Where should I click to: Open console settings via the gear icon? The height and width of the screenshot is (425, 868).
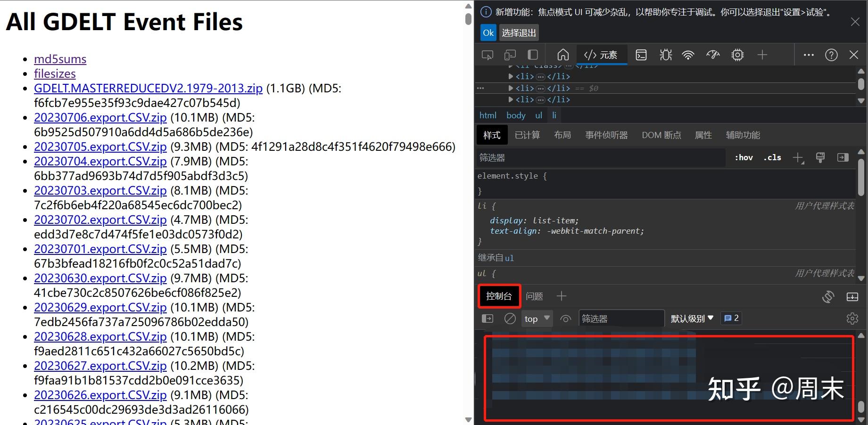pos(852,318)
